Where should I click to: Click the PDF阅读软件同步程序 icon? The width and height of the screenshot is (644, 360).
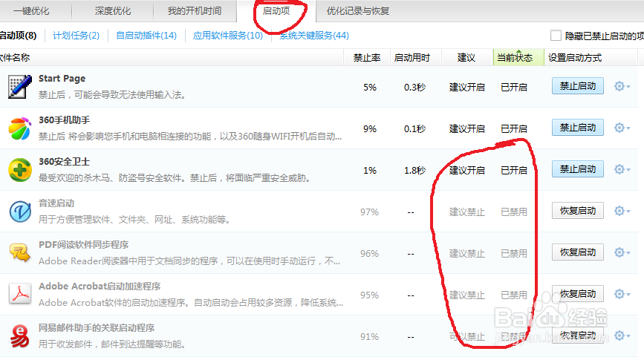(x=20, y=252)
